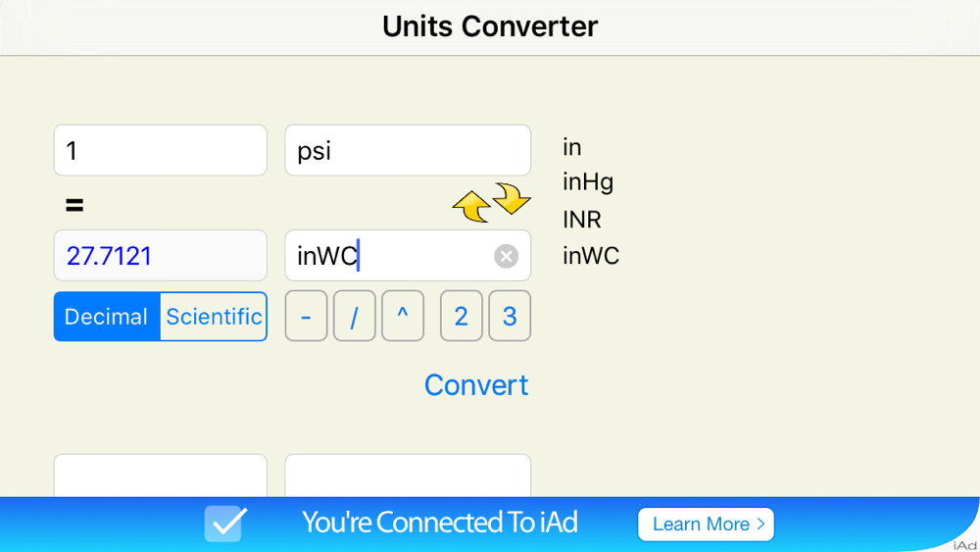This screenshot has width=980, height=552.
Task: Insert minus symbol into unit
Action: coord(306,317)
